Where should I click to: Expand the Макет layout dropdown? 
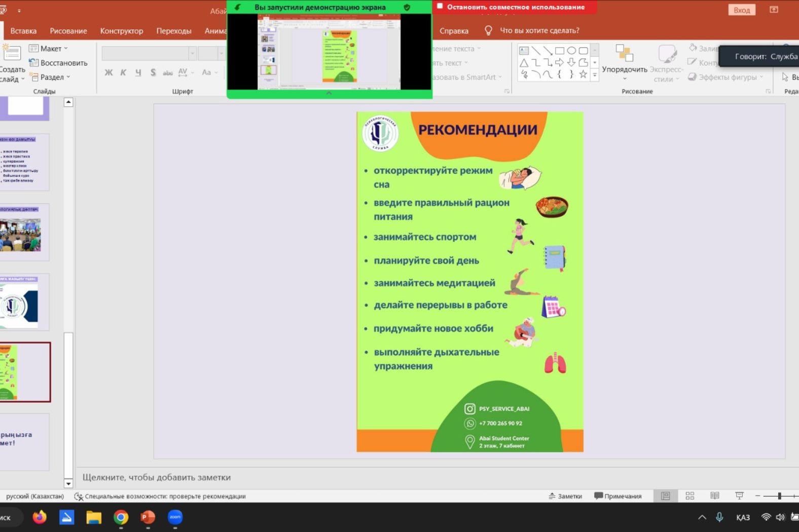[49, 49]
